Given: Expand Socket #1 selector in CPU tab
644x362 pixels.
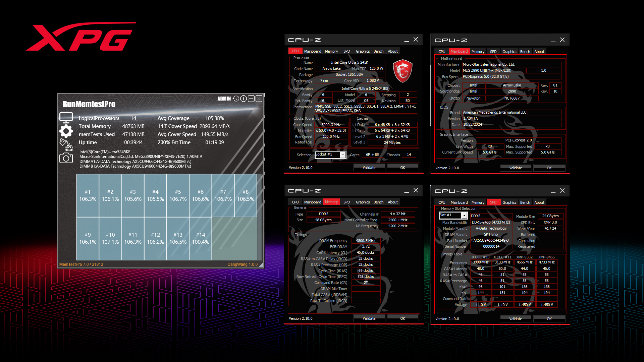Looking at the screenshot, I should [x=343, y=155].
